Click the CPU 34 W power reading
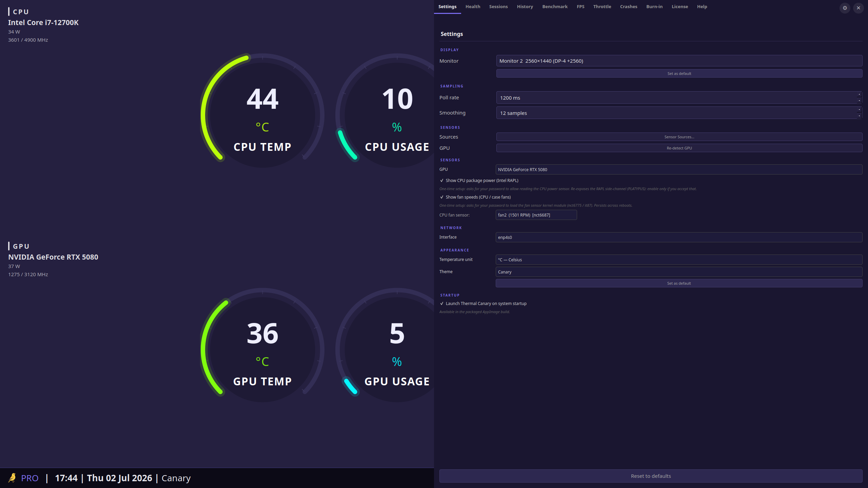 (x=14, y=32)
